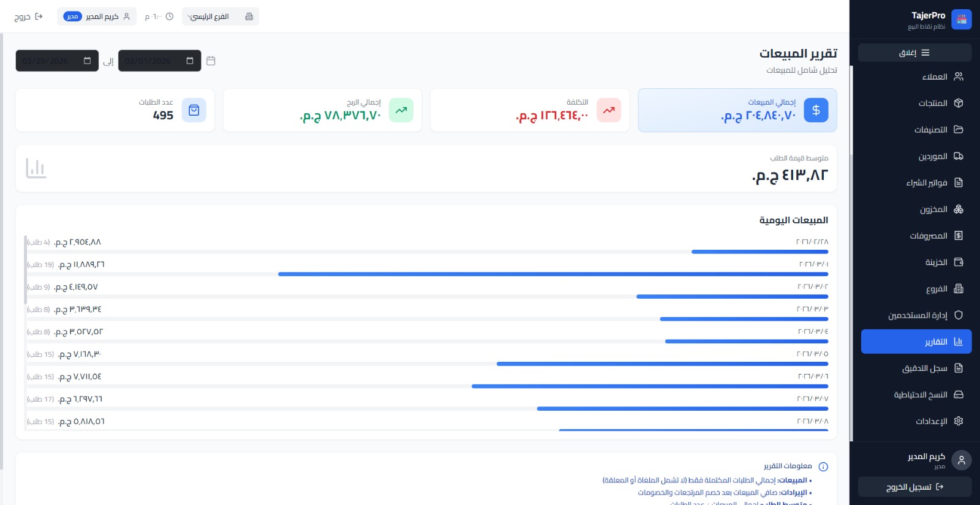
Task: Click the shopping bag icon in orders count card
Action: pyautogui.click(x=194, y=110)
